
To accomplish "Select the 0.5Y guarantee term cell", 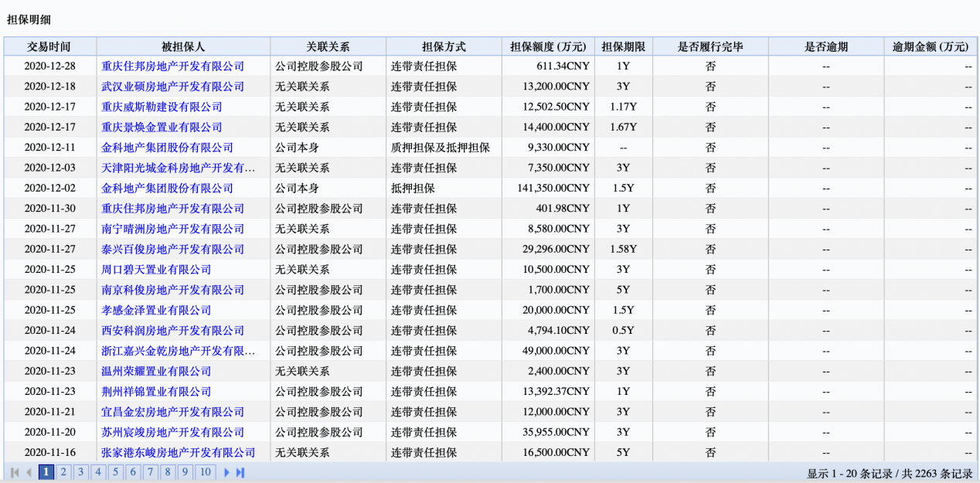I will [x=624, y=331].
